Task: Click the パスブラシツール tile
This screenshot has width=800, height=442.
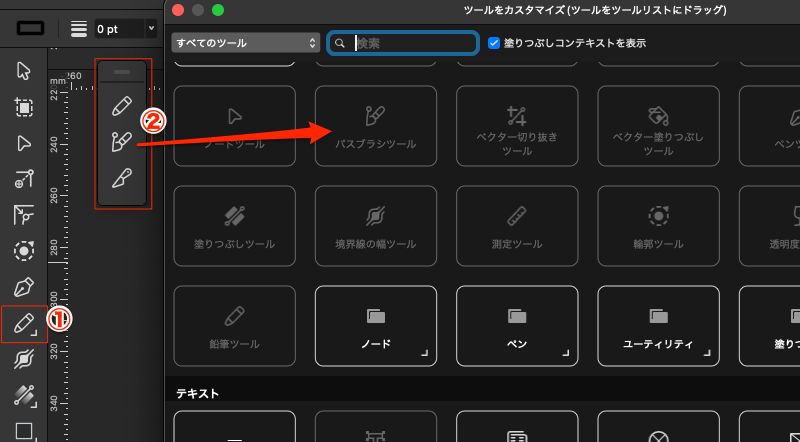Action: [376, 126]
